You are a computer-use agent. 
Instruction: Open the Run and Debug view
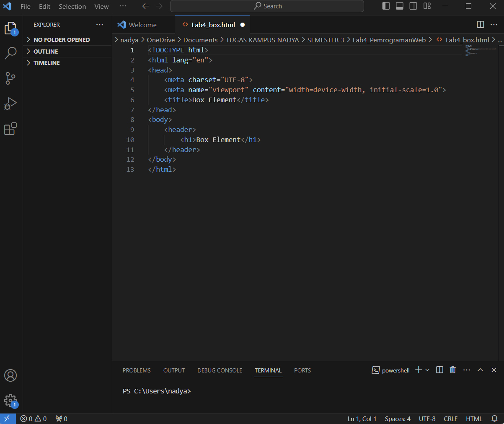click(10, 103)
